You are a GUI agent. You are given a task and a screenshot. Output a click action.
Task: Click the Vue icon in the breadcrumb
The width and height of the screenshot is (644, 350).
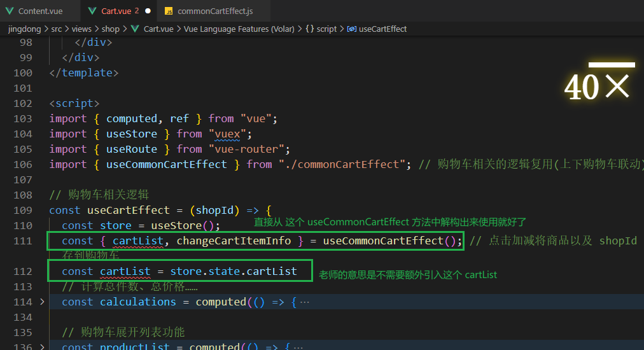point(135,29)
